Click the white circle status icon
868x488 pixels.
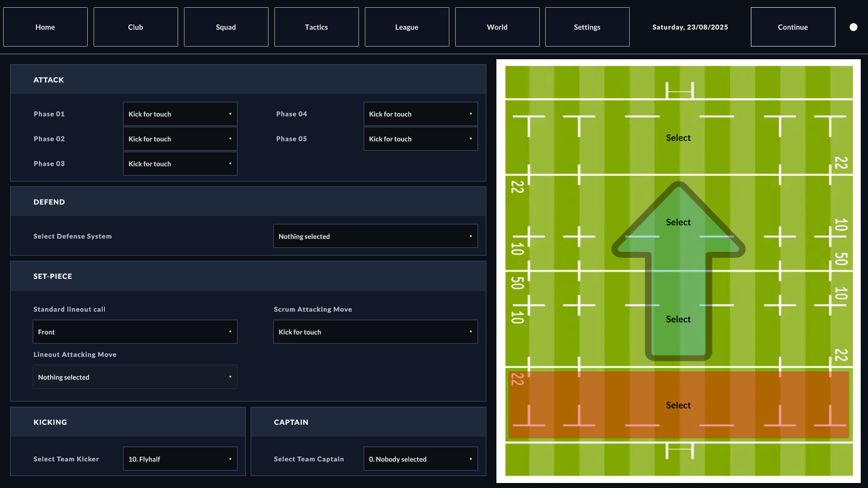click(x=854, y=27)
